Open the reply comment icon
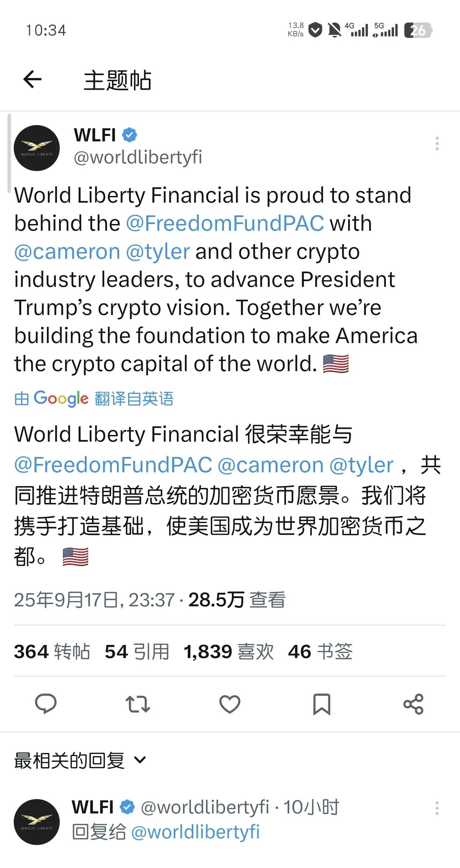 tap(46, 704)
